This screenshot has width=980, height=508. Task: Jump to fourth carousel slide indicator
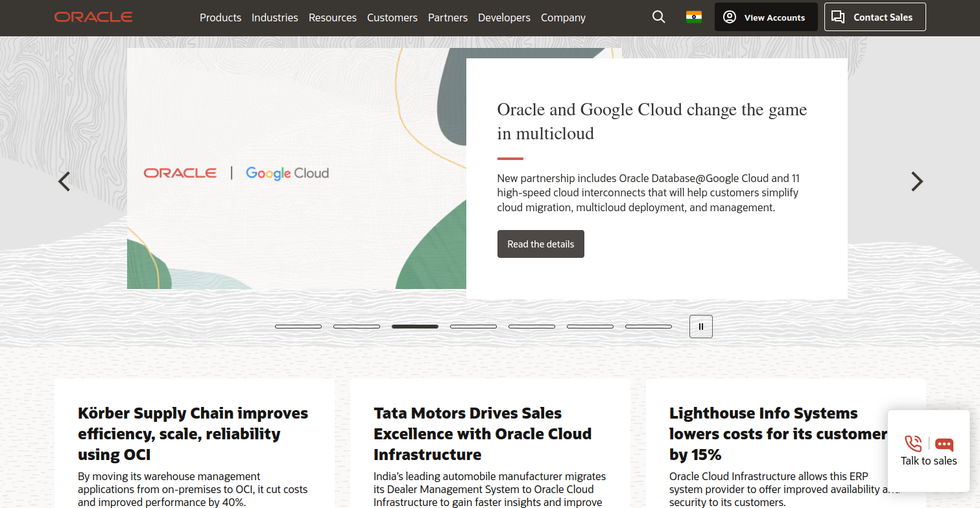point(473,327)
